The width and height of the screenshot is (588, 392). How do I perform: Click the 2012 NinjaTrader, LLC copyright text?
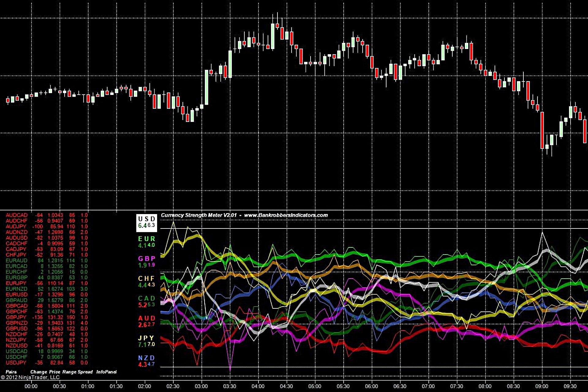tap(30, 377)
